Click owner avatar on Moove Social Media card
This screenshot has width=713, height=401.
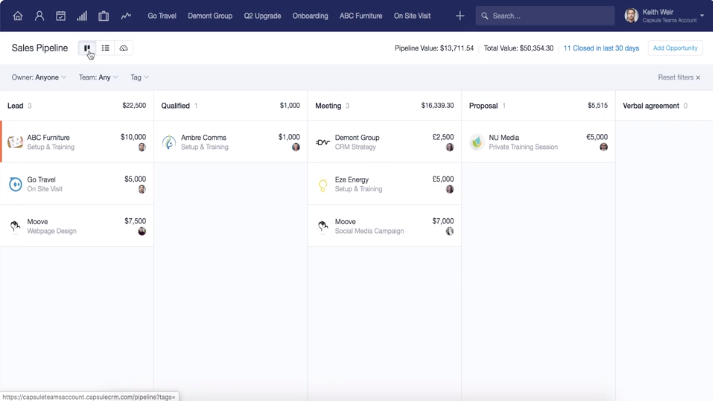450,231
